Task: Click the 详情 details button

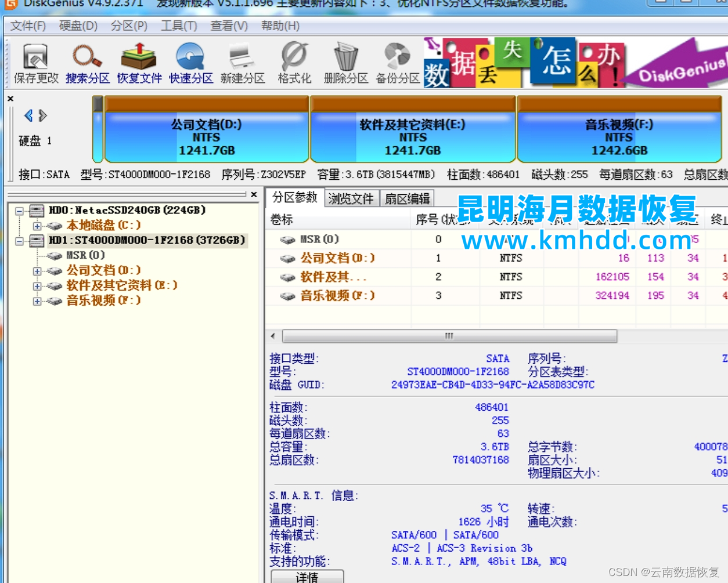Action: point(307,577)
